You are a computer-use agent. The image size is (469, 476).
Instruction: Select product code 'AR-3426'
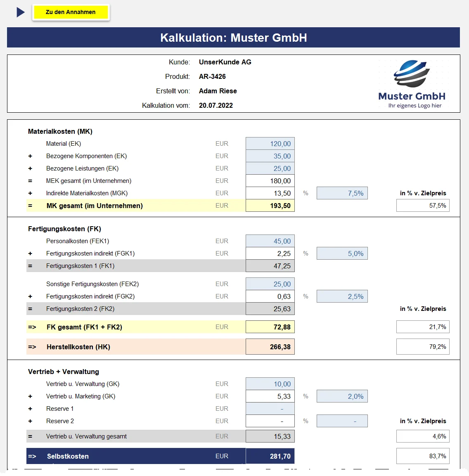pos(212,76)
